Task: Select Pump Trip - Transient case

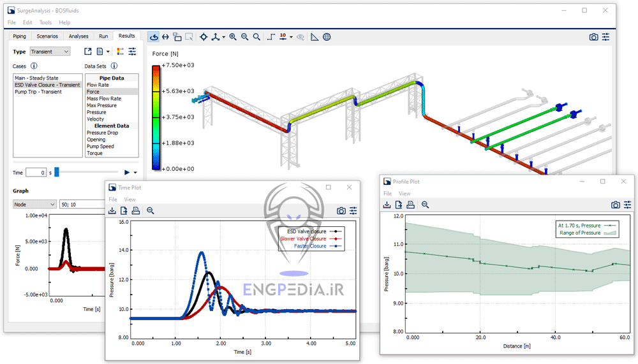Action: click(48, 92)
